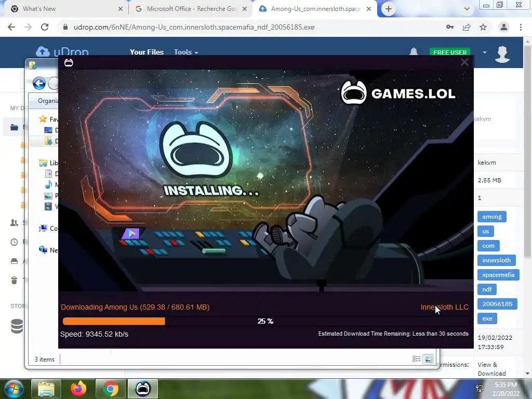Click the share page icon in the address bar
Image resolution: width=532 pixels, height=399 pixels.
pyautogui.click(x=467, y=27)
